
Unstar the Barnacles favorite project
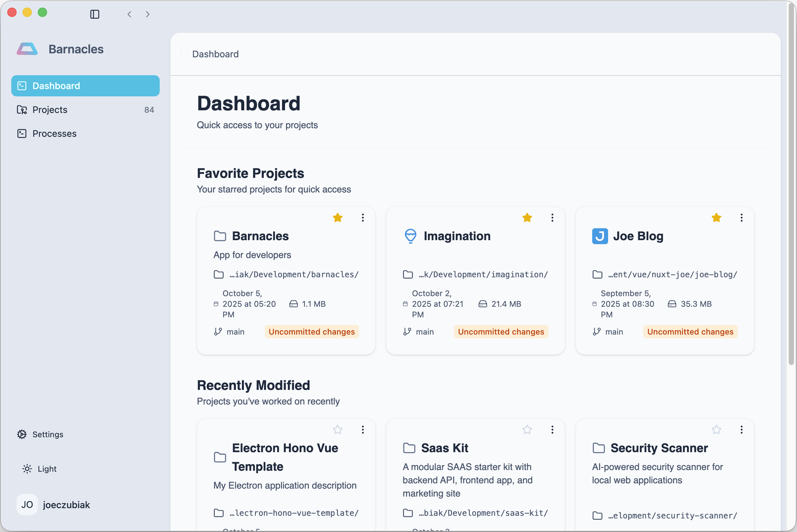[x=338, y=218]
